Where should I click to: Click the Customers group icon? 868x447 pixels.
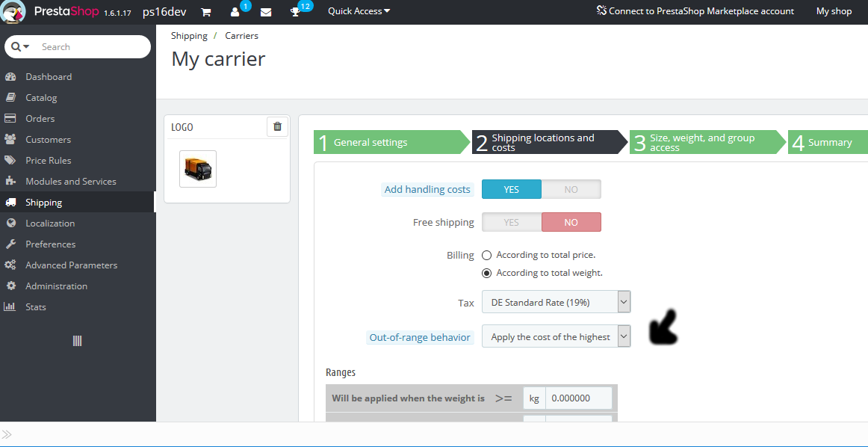[x=10, y=140]
